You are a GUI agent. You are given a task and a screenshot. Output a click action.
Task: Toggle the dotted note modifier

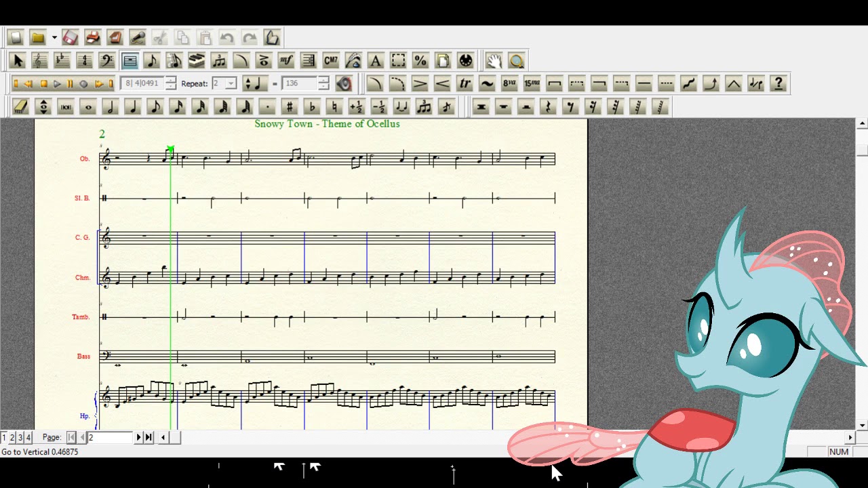267,107
